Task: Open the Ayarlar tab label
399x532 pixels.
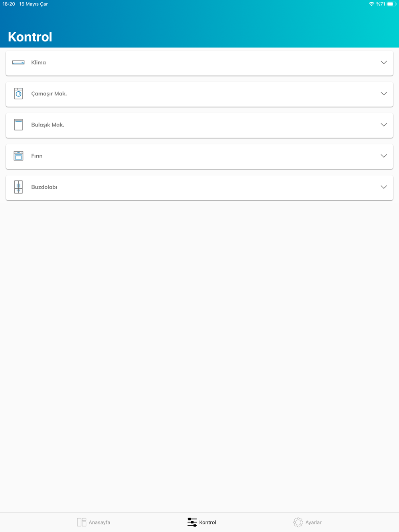Action: (313, 522)
